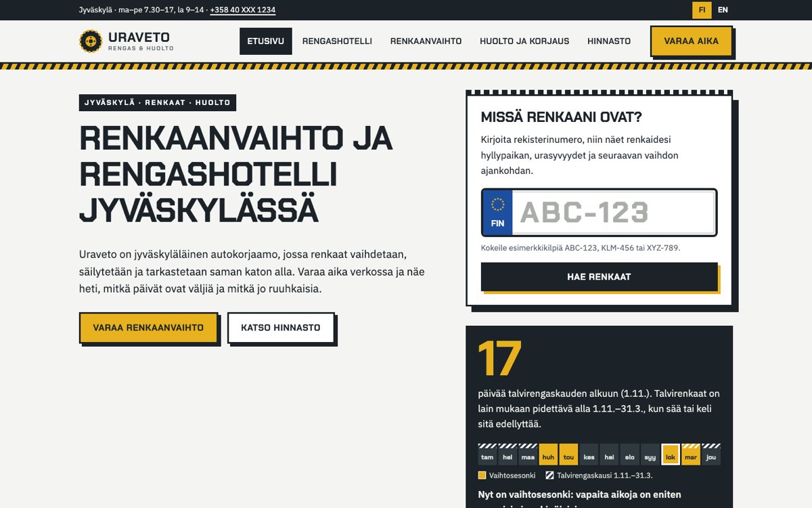The image size is (812, 508).
Task: Select the jou month cell
Action: (711, 454)
